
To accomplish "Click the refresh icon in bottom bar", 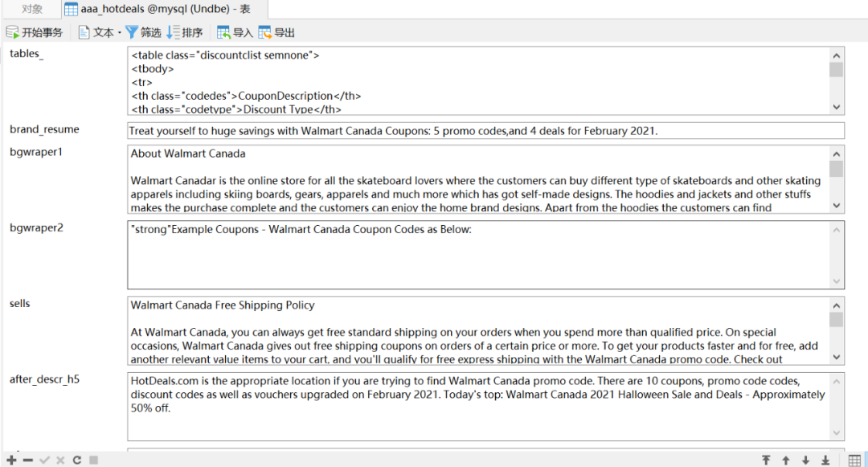I will [77, 460].
